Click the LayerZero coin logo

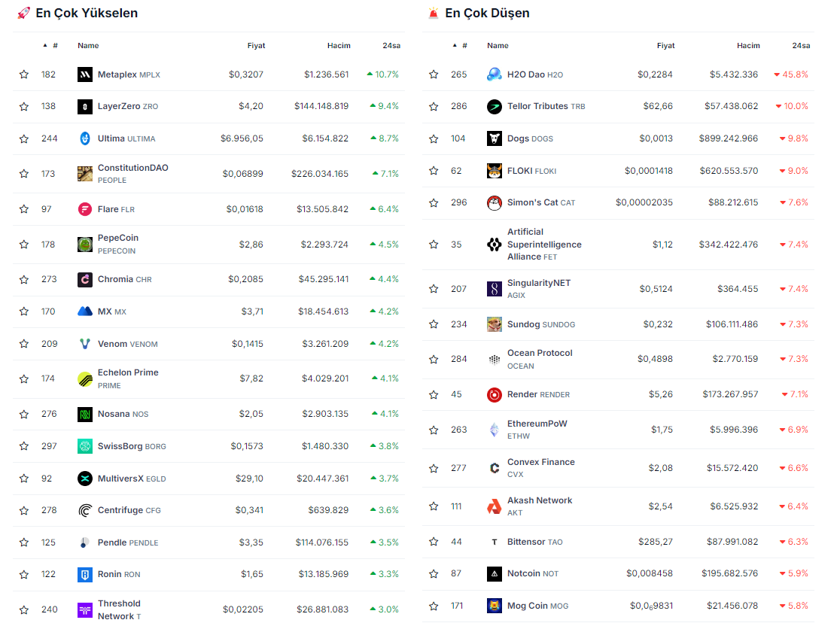pos(84,107)
